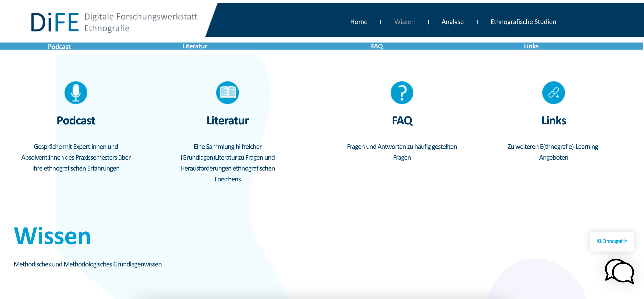This screenshot has width=644, height=299.
Task: Open the KI-Ethnograf:in button
Action: [x=612, y=241]
